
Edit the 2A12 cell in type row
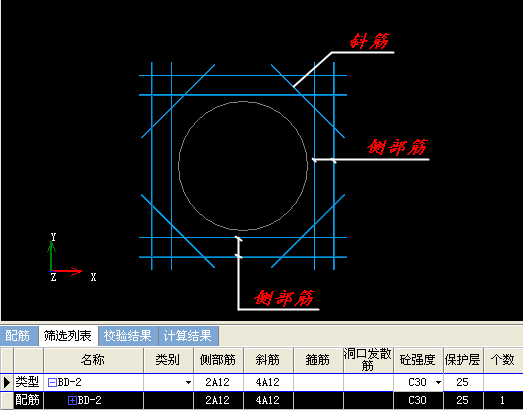click(218, 382)
